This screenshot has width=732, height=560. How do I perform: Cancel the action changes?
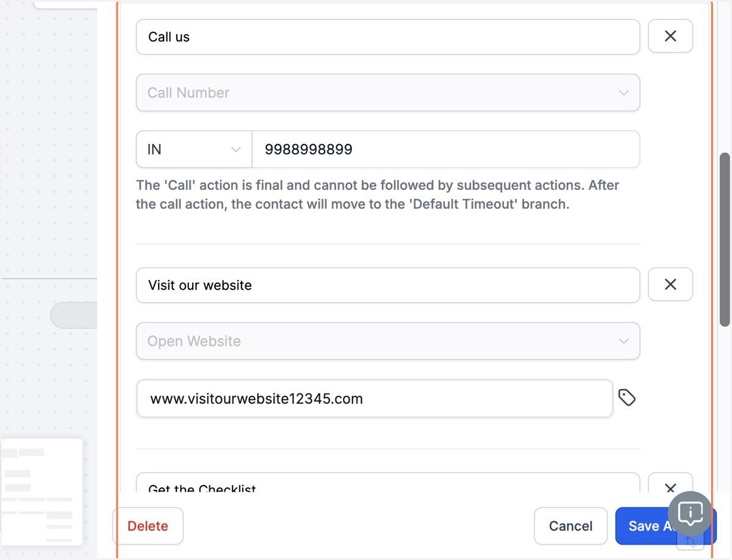point(571,526)
